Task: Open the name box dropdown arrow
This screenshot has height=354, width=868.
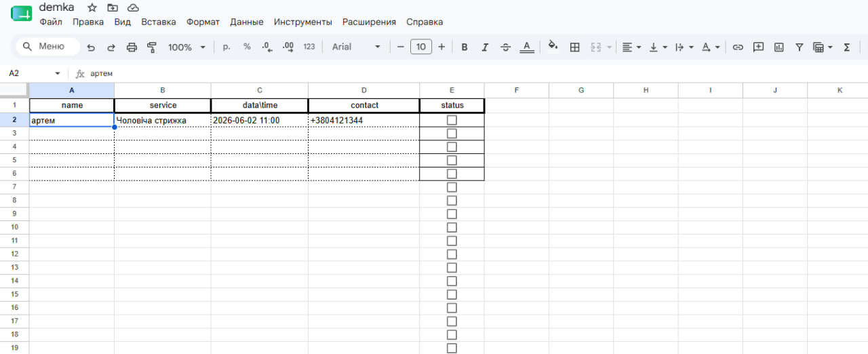Action: tap(58, 73)
